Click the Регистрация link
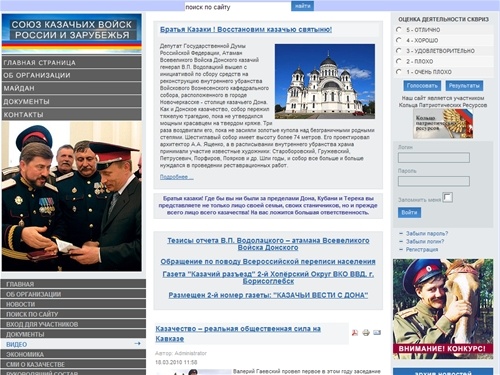The width and height of the screenshot is (500, 375). (422, 249)
